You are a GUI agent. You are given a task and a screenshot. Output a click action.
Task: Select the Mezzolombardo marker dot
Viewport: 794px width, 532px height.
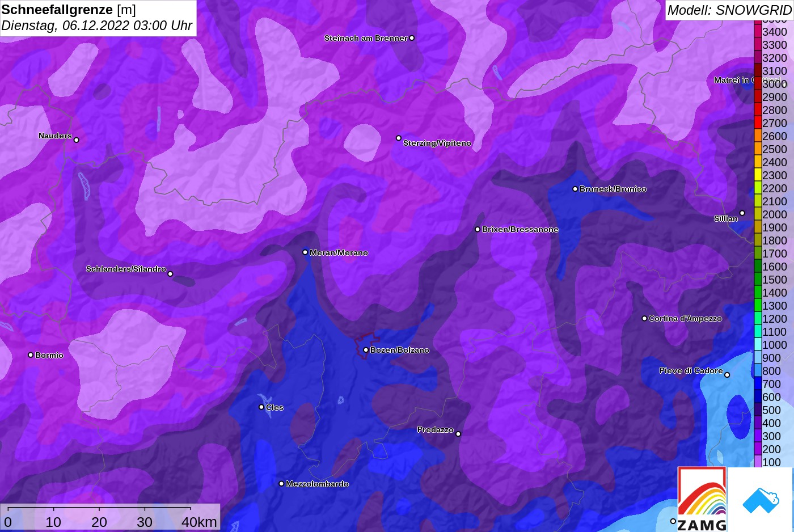(281, 484)
